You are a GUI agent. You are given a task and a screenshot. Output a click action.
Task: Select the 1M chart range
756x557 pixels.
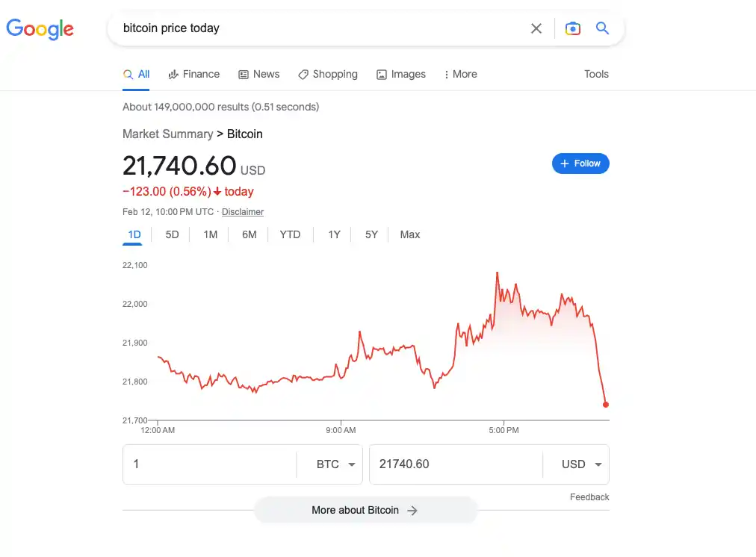210,234
